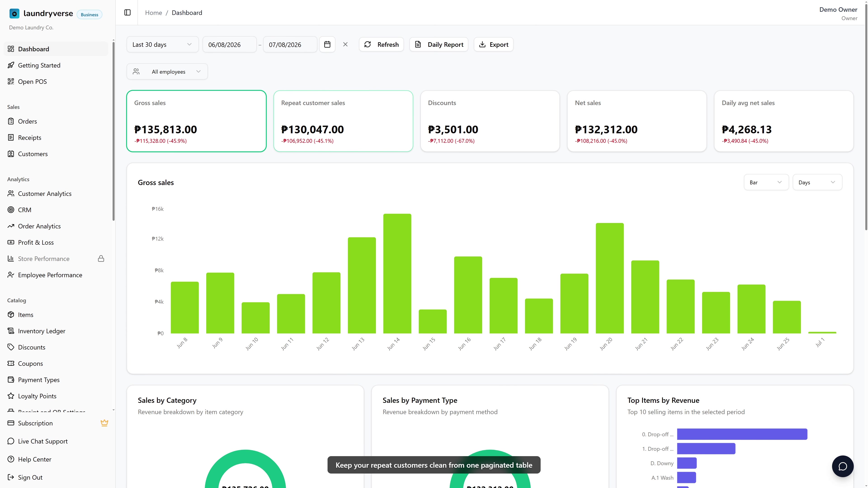
Task: Click the Business plan badge
Action: [x=89, y=14]
